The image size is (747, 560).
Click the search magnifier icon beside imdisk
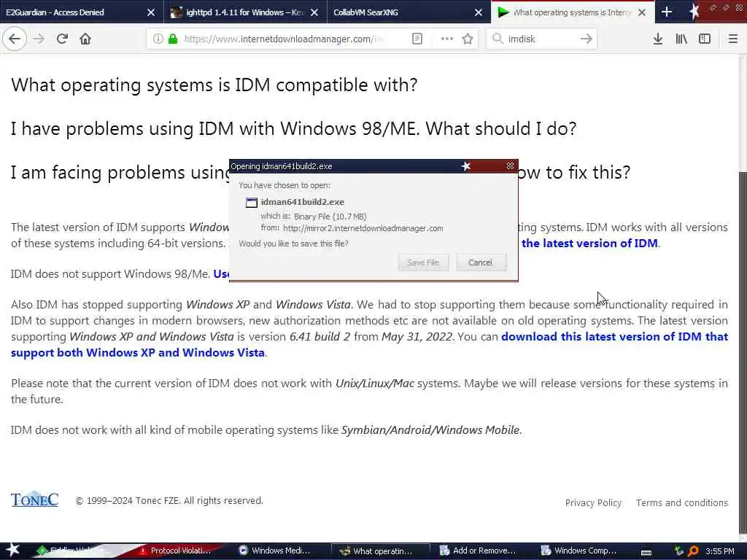coord(498,39)
